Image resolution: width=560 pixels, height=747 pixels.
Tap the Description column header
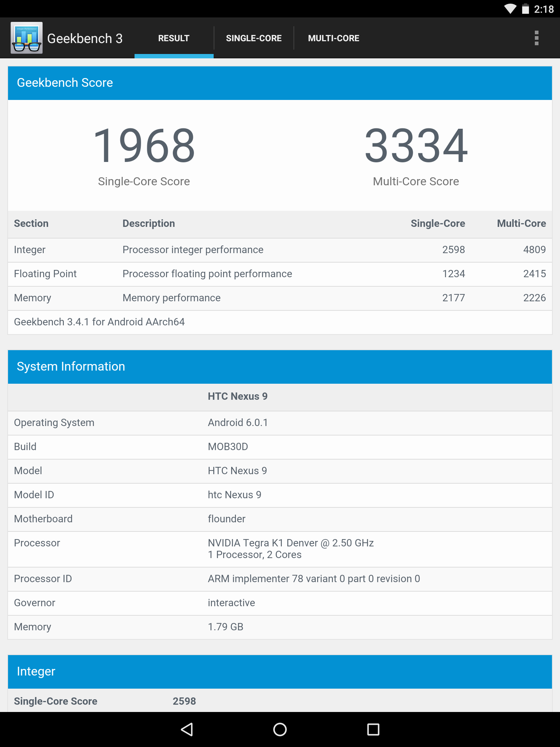click(149, 223)
